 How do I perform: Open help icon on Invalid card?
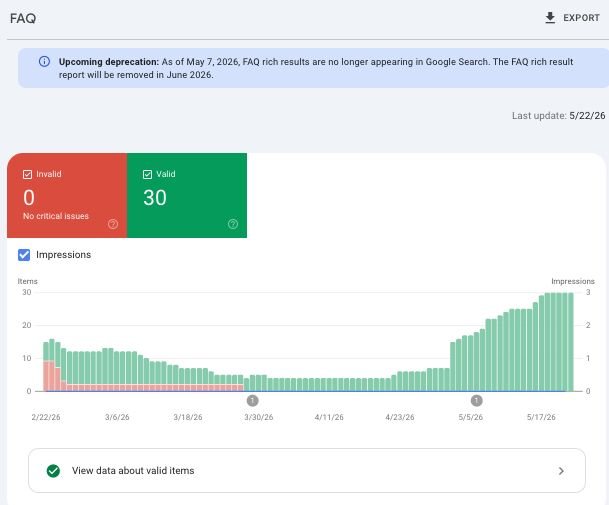(113, 224)
